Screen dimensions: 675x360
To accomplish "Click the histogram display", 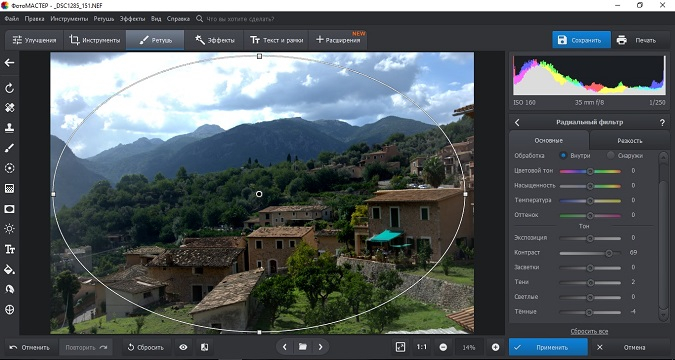I will pos(589,75).
